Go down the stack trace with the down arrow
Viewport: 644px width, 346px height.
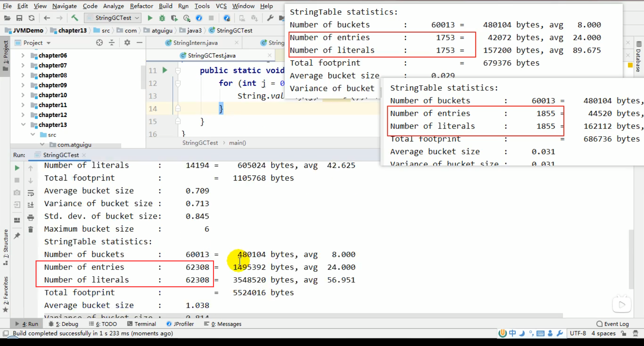(x=31, y=180)
